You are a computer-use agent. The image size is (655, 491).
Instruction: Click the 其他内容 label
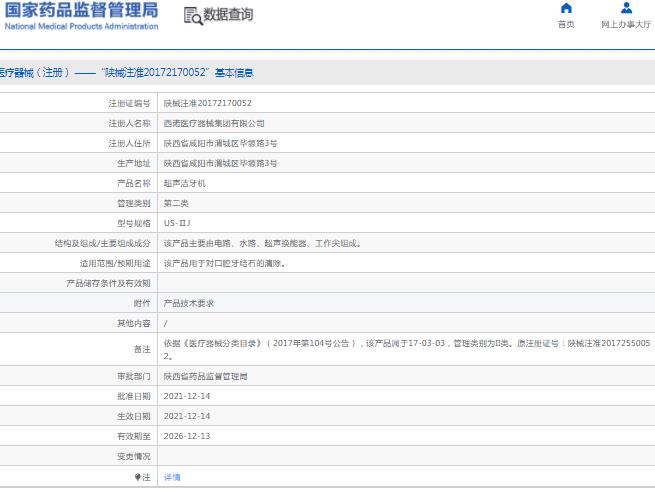(x=134, y=323)
